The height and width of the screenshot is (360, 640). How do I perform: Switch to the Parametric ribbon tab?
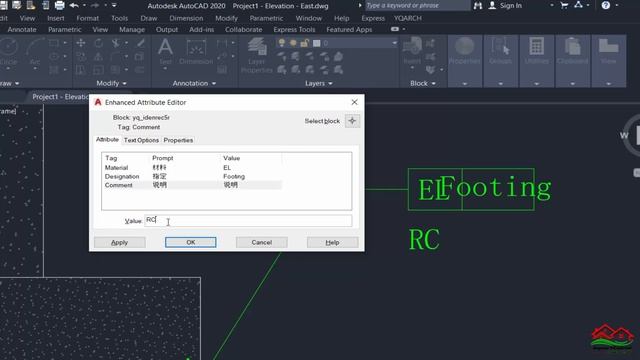pyautogui.click(x=64, y=29)
